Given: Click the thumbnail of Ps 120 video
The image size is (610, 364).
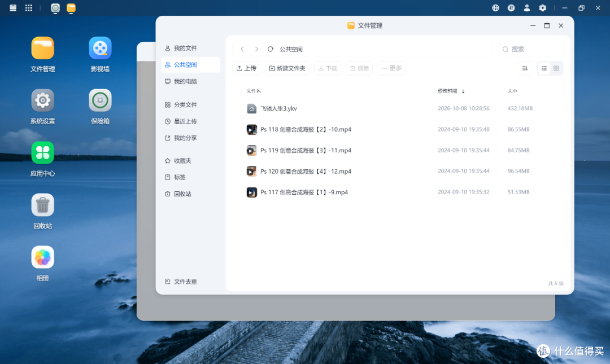Looking at the screenshot, I should coord(252,171).
